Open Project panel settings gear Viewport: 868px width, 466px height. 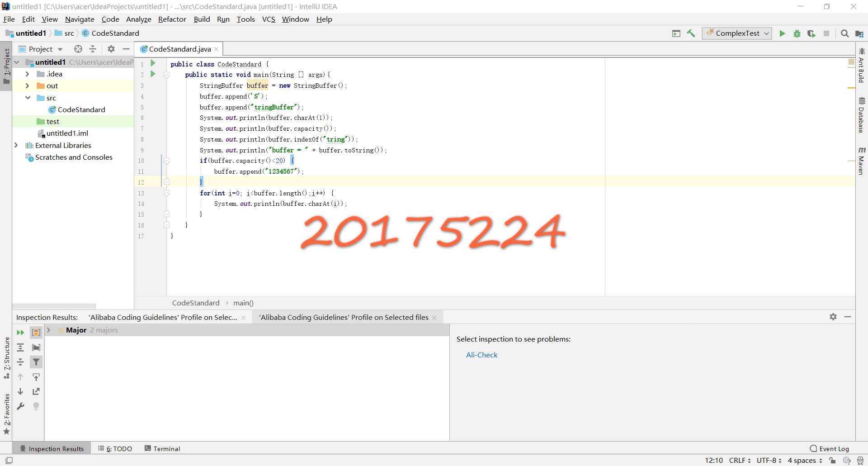tap(111, 49)
